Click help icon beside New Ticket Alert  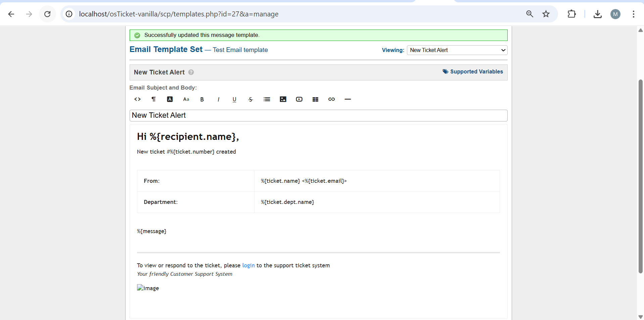[191, 72]
